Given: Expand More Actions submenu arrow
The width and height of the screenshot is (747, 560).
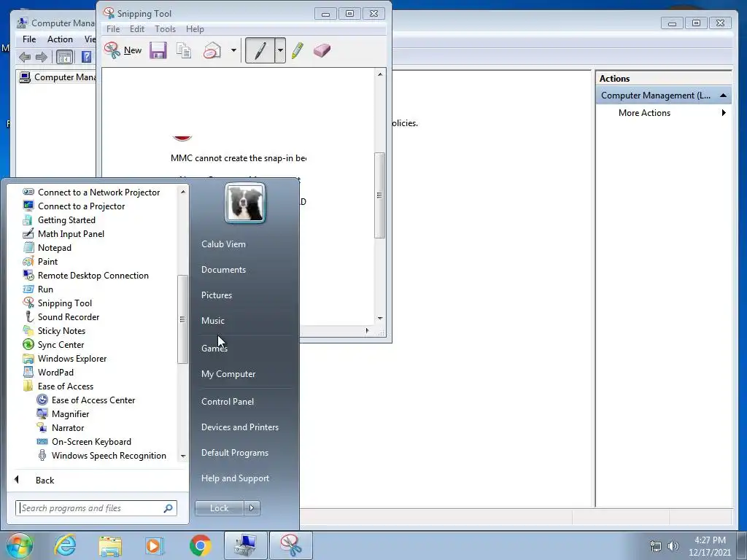Looking at the screenshot, I should 724,113.
